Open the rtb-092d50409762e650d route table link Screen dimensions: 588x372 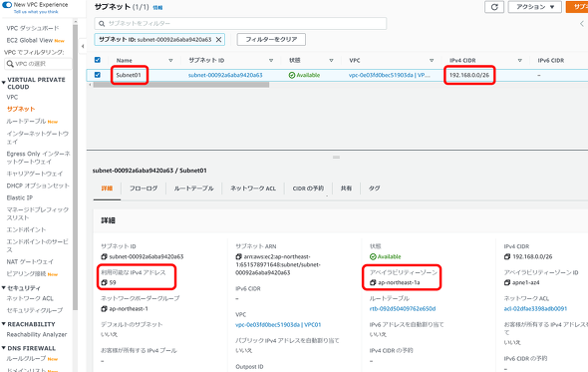click(403, 309)
